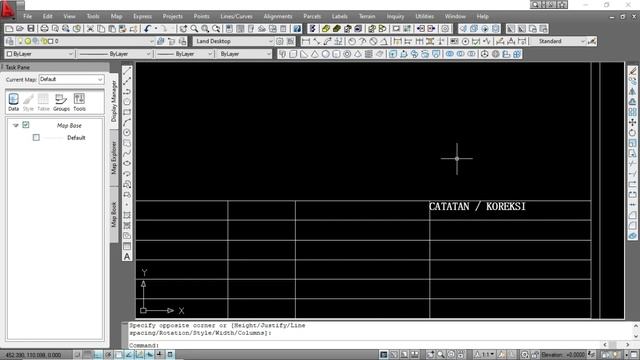Click the Sphere solid icon

pyautogui.click(x=325, y=54)
